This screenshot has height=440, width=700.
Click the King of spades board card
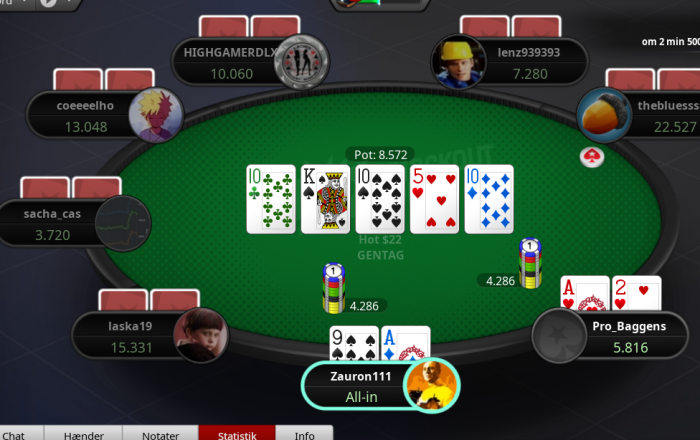pyautogui.click(x=325, y=199)
